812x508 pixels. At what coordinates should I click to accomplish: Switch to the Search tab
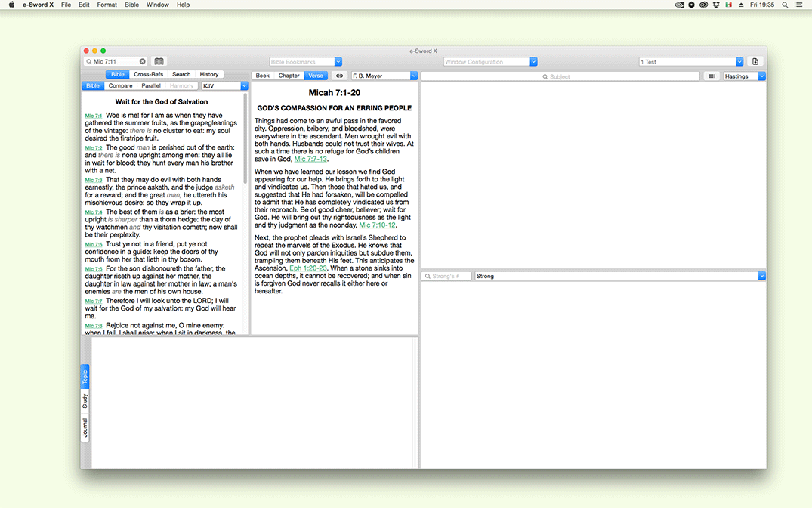tap(181, 75)
